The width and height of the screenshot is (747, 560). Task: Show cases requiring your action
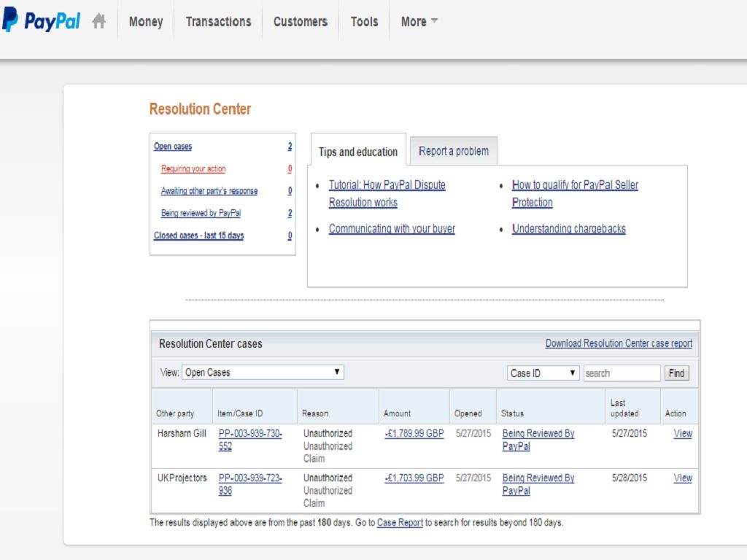[193, 169]
